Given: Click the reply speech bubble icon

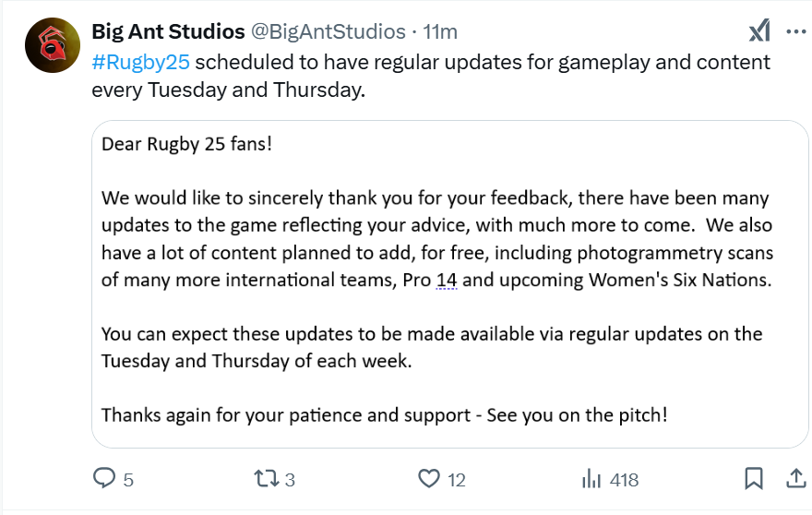Looking at the screenshot, I should pyautogui.click(x=104, y=478).
